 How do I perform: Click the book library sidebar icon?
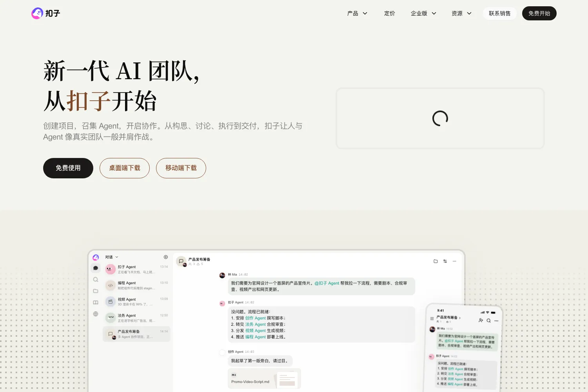[x=96, y=302]
